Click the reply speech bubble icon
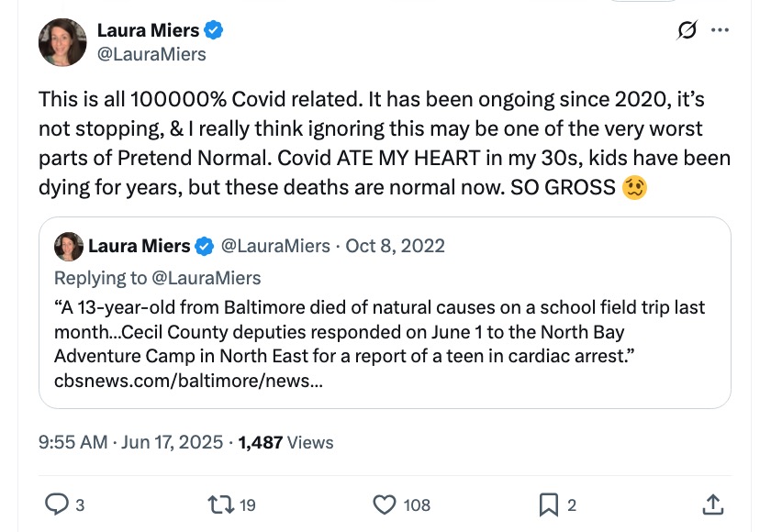Image resolution: width=771 pixels, height=532 pixels. click(57, 504)
